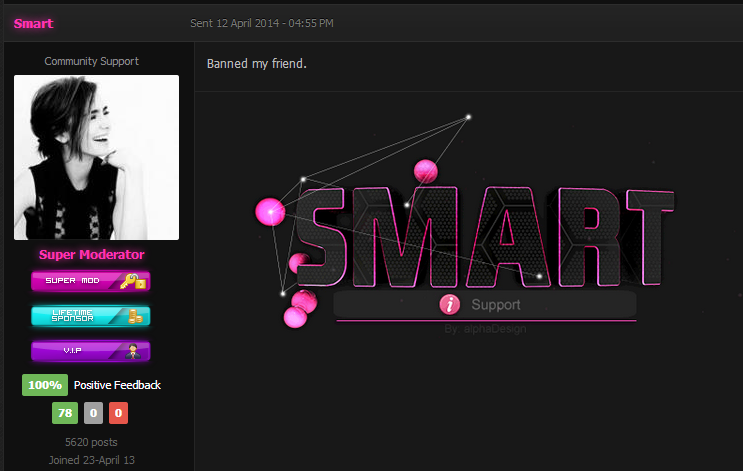Click the info icon beside Support
The height and width of the screenshot is (471, 743).
click(449, 304)
